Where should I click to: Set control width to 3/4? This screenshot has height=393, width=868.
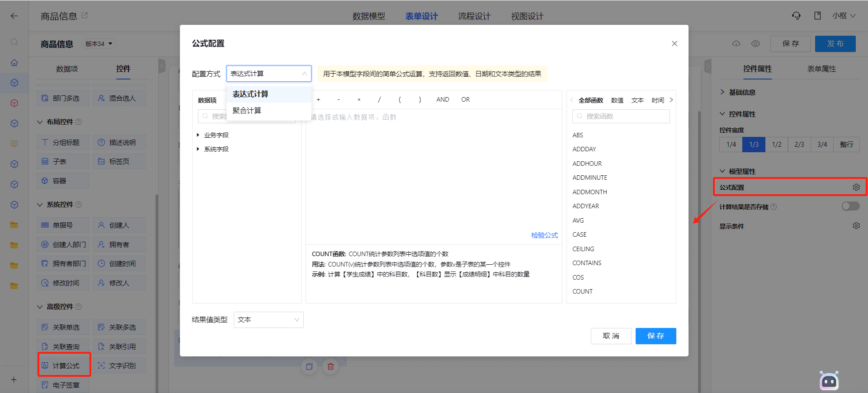click(822, 145)
